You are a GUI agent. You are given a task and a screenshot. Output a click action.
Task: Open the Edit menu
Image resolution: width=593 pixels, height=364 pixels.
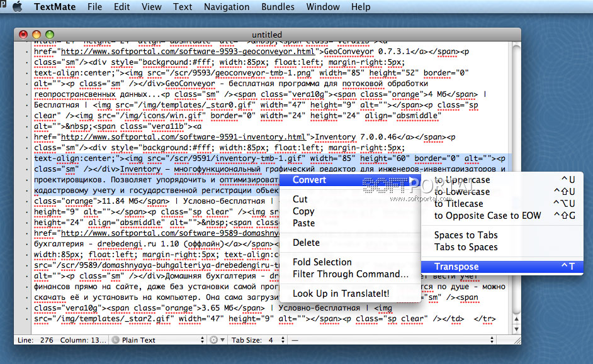pos(121,7)
